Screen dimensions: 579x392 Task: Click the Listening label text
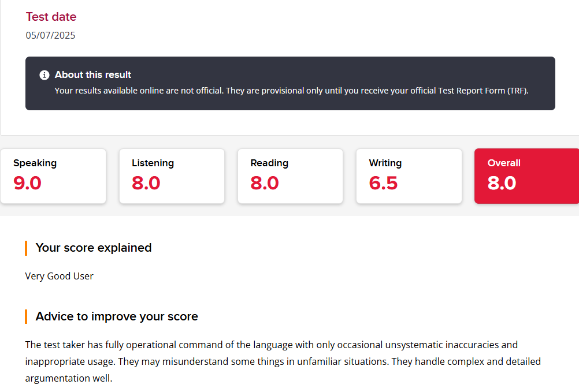[153, 163]
